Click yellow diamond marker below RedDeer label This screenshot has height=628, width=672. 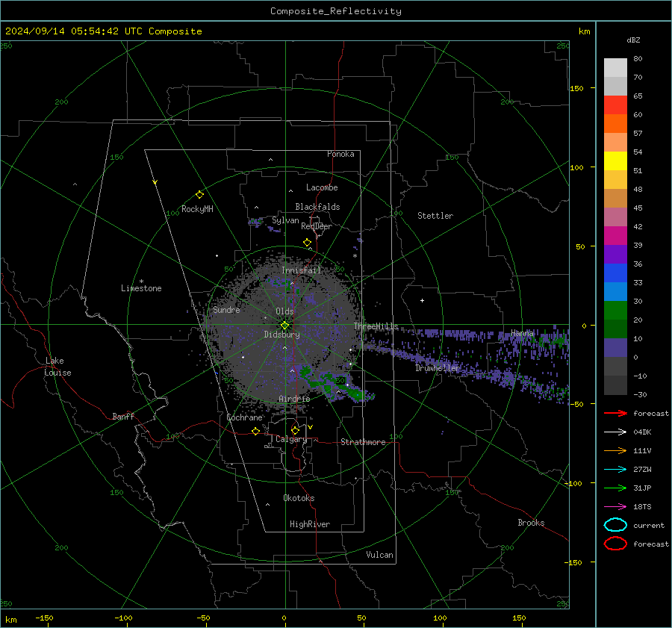point(307,243)
